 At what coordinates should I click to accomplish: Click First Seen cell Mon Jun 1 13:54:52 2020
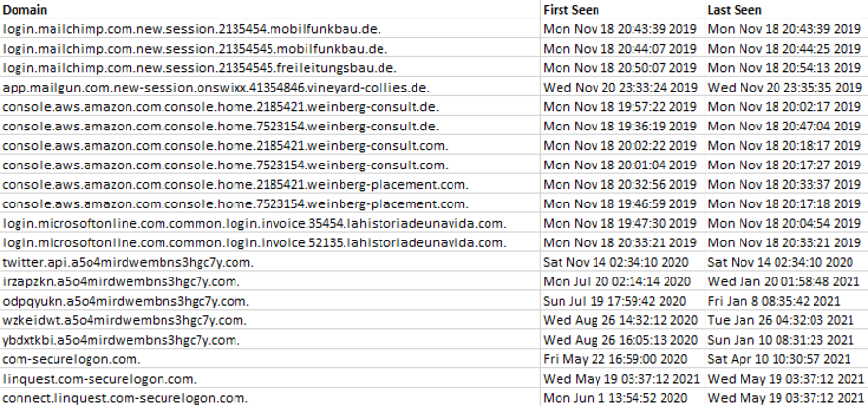pos(619,396)
